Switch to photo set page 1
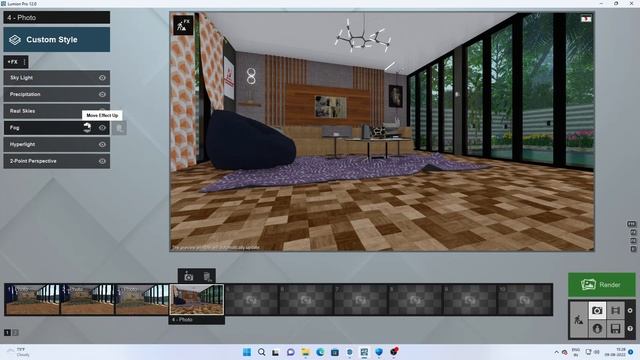Screen dimensions: 640x360 [x=7, y=333]
